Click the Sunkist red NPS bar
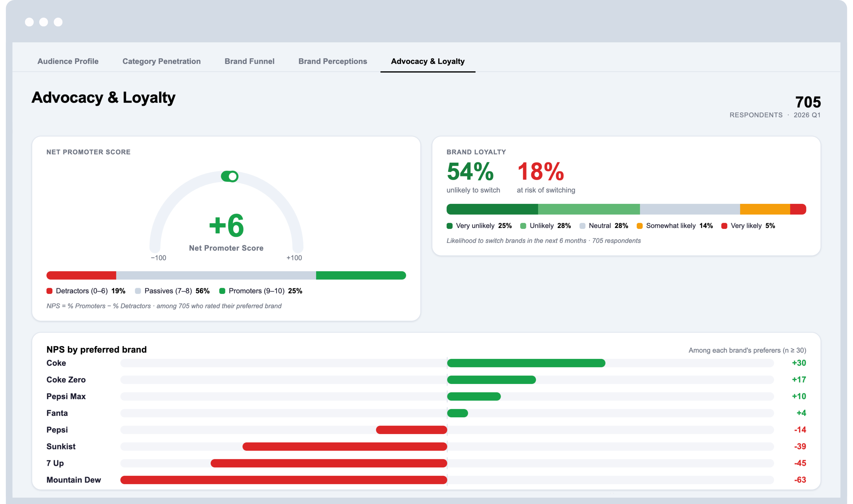 point(345,447)
